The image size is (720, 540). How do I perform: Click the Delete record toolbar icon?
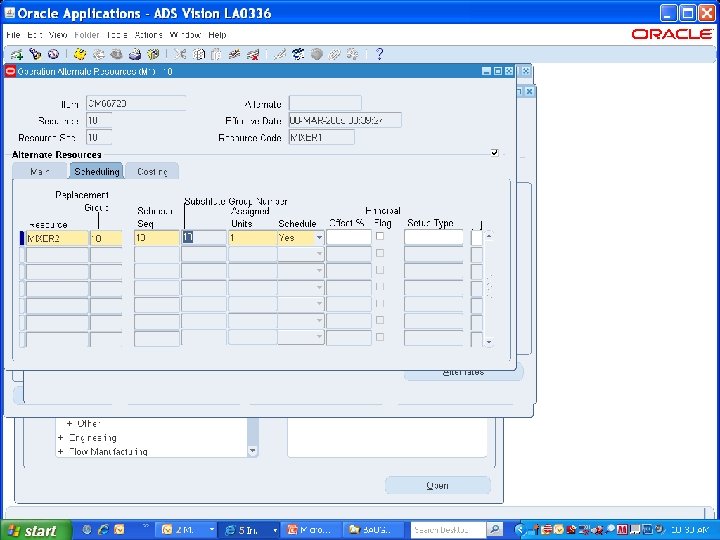coord(253,55)
